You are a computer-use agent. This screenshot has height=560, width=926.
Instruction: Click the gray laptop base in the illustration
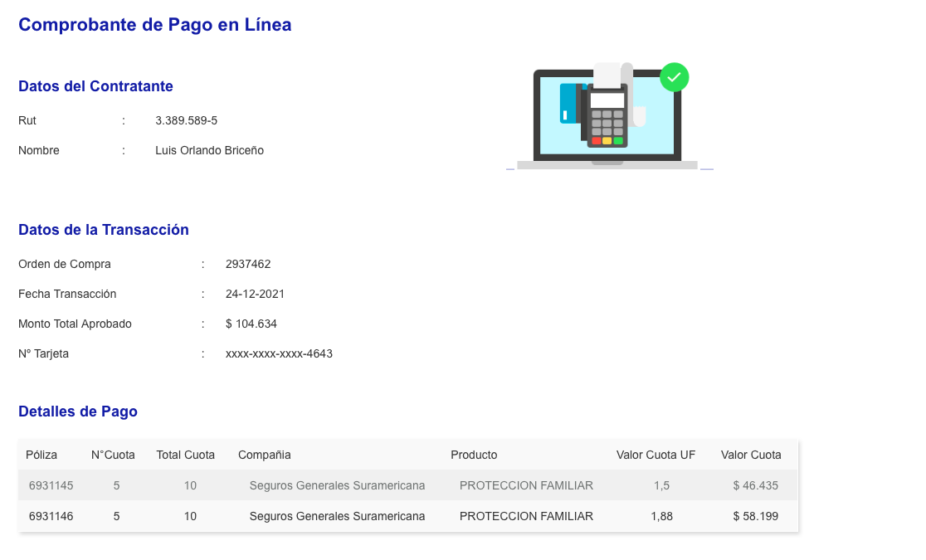(x=607, y=165)
